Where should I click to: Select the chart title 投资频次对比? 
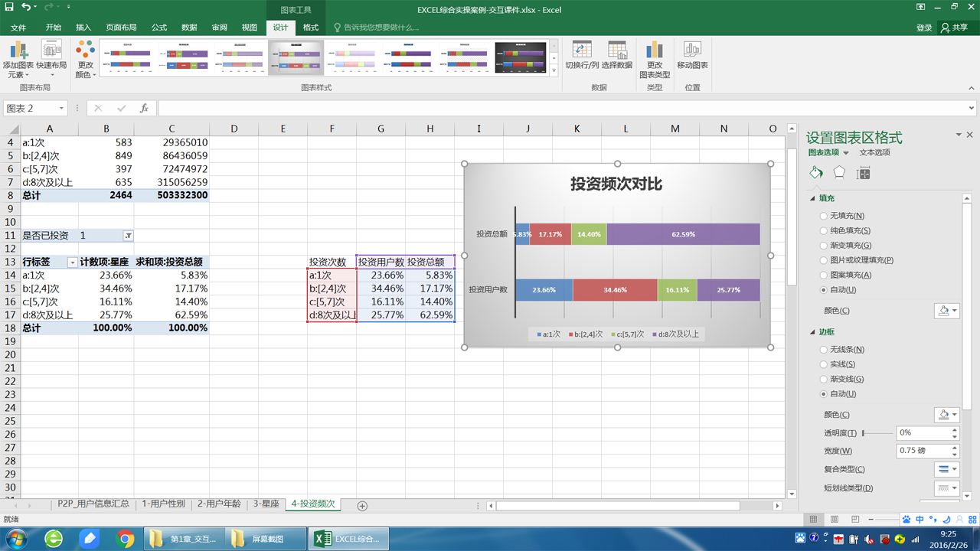[616, 184]
